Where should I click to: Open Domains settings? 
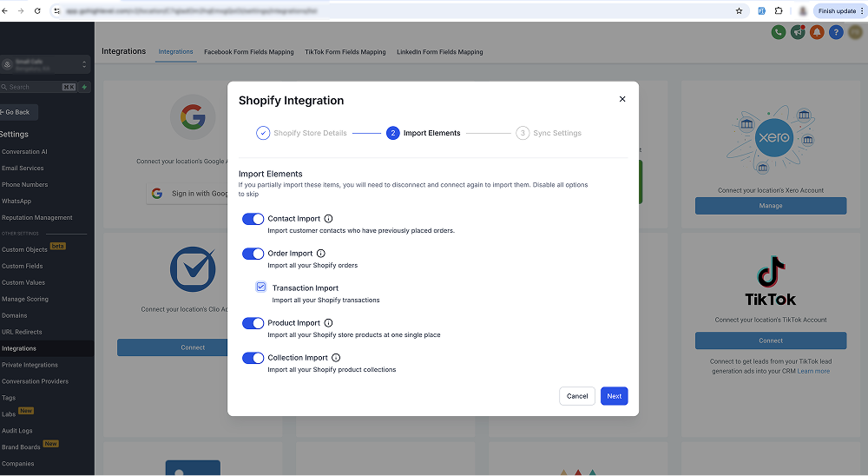pyautogui.click(x=15, y=316)
